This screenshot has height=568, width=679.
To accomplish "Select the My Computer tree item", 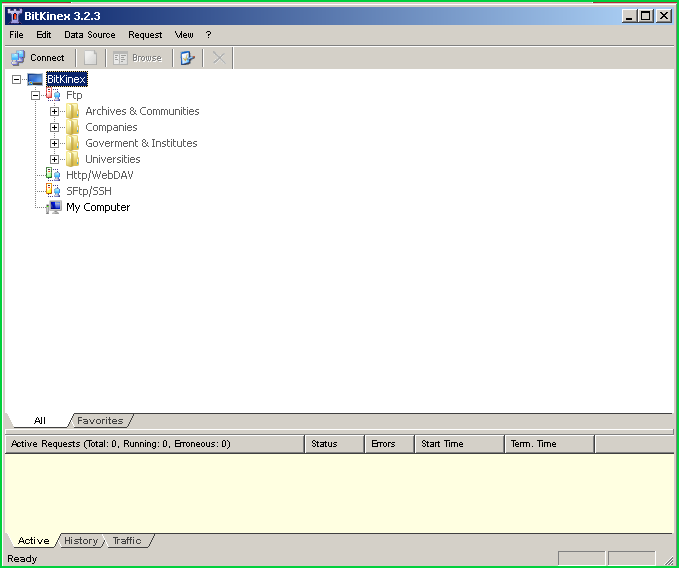I will click(x=98, y=207).
